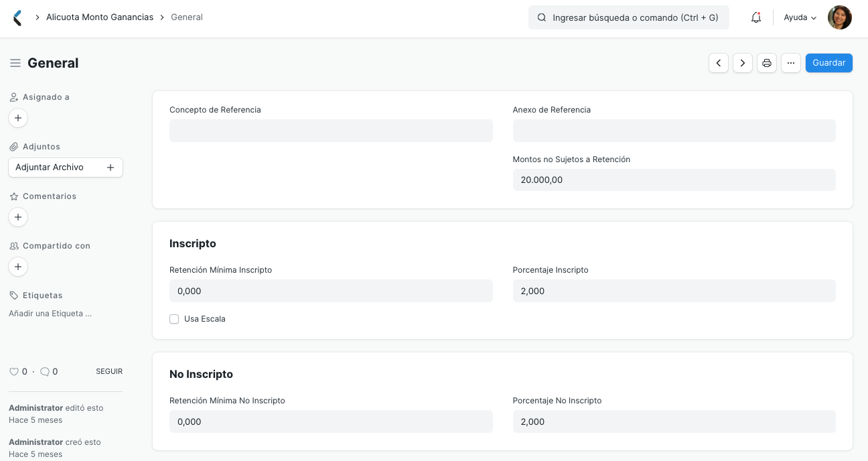Add an assignee with plus button
This screenshot has width=868, height=461.
pyautogui.click(x=18, y=118)
